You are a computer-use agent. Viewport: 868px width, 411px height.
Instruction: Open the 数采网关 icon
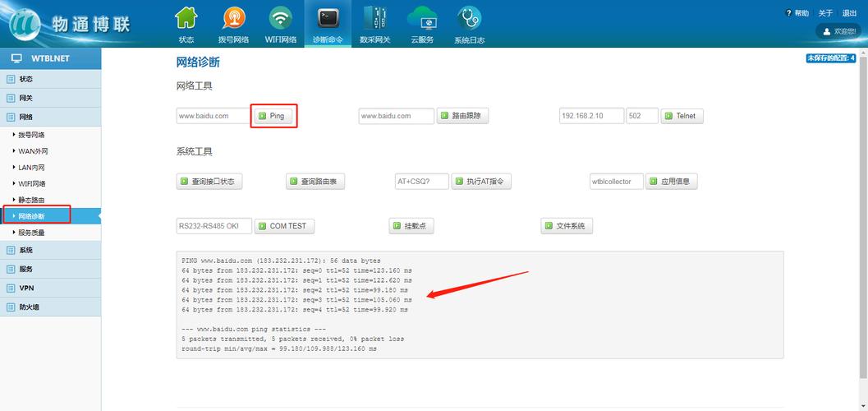(x=375, y=18)
